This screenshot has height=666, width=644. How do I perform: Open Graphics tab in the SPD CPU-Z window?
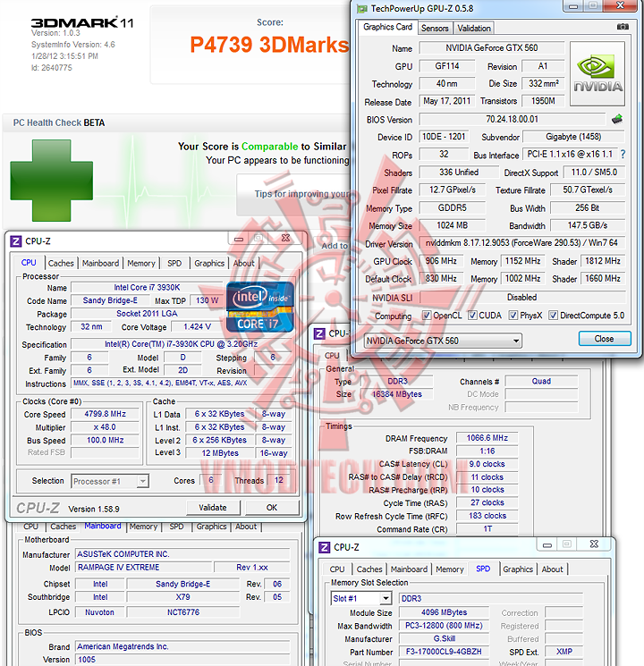(518, 569)
